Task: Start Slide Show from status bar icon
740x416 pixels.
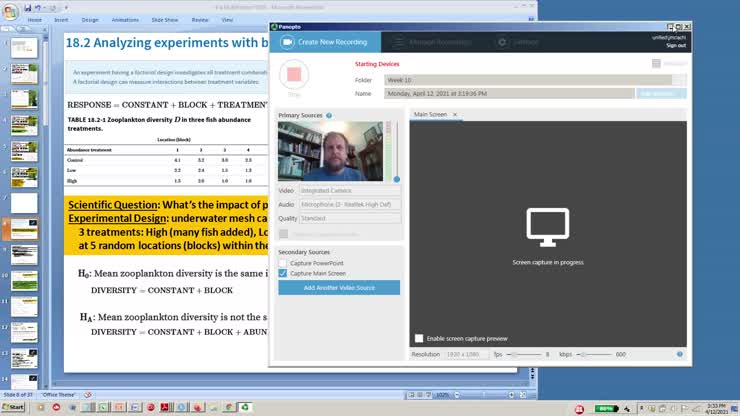Action: point(429,395)
